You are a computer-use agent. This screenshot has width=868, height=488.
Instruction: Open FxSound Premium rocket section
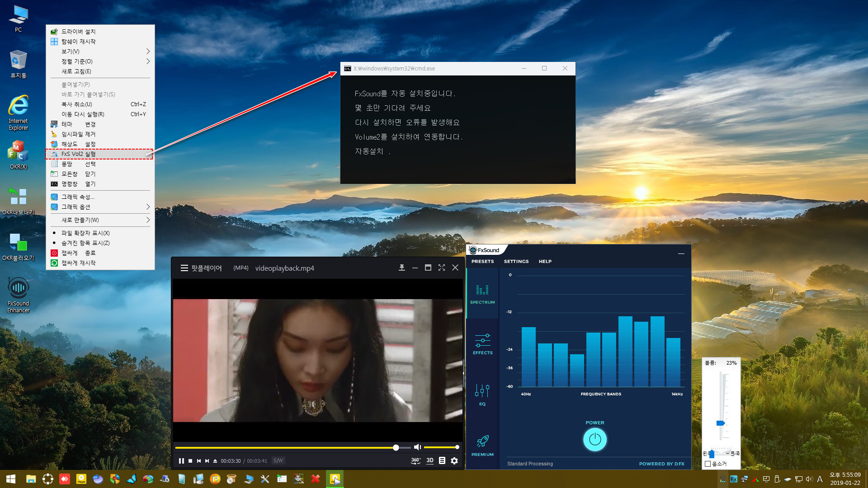tap(482, 446)
